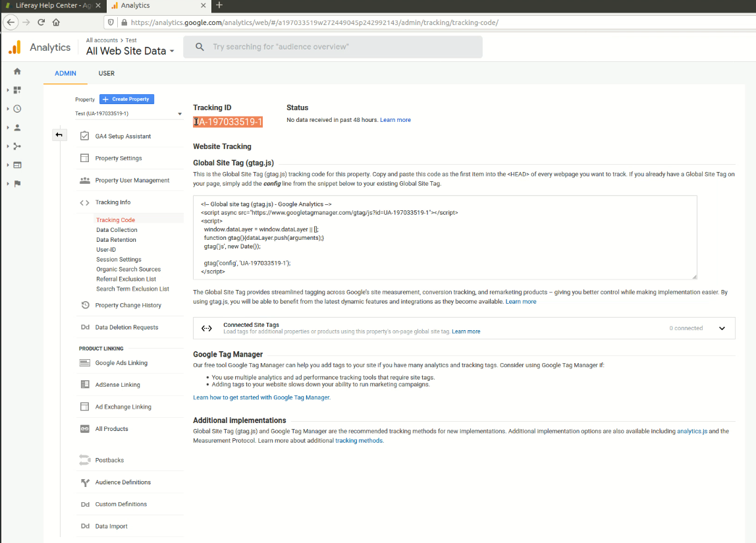
Task: Expand Behavior sidebar arrow
Action: pos(8,165)
